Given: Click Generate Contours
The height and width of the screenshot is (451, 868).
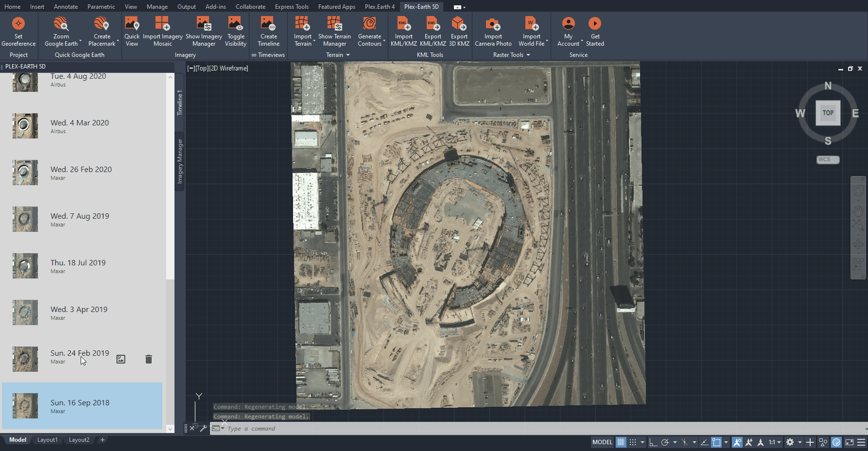Looking at the screenshot, I should (369, 32).
